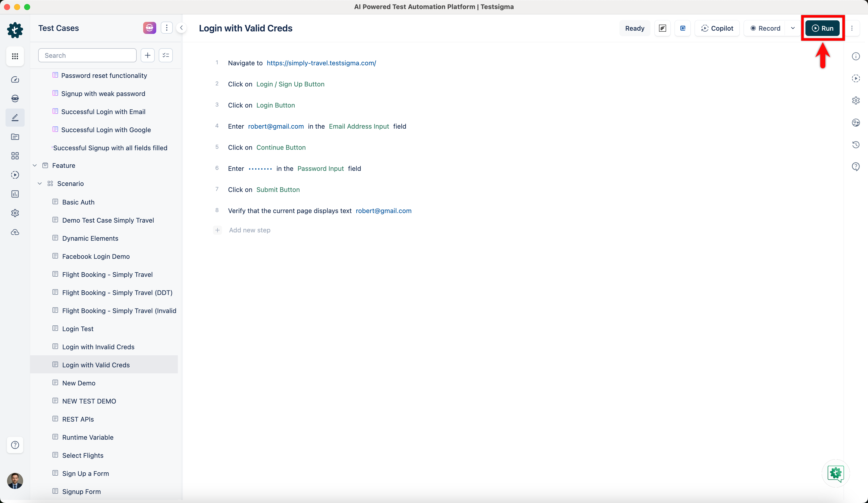Open the three-dot menu beside Run
This screenshot has width=868, height=503.
click(x=853, y=28)
